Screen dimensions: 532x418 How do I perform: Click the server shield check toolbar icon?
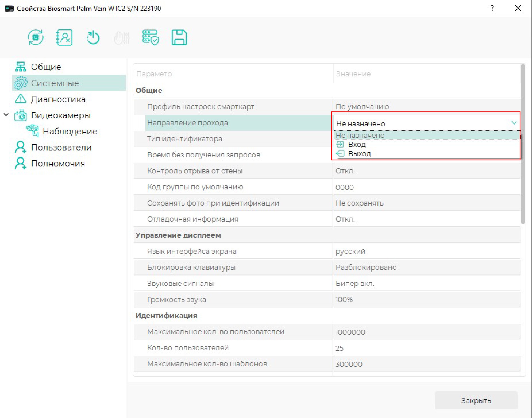click(x=150, y=37)
